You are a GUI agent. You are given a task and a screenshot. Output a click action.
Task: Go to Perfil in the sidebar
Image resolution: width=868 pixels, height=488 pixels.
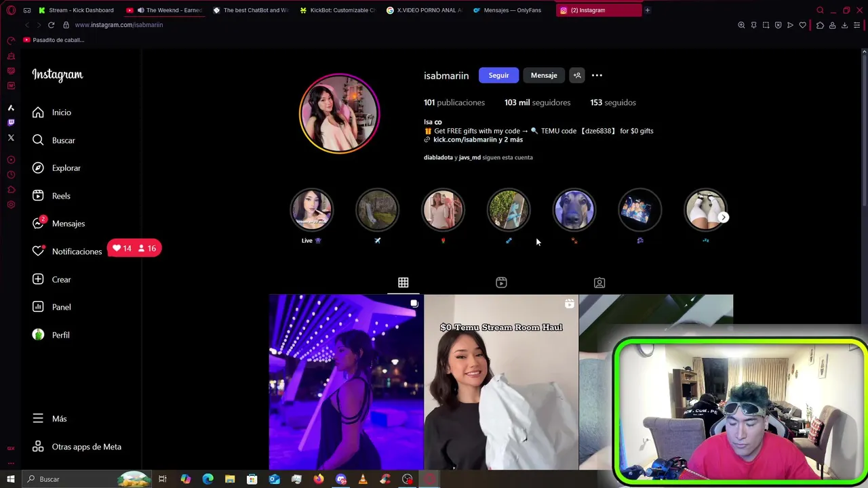51,335
